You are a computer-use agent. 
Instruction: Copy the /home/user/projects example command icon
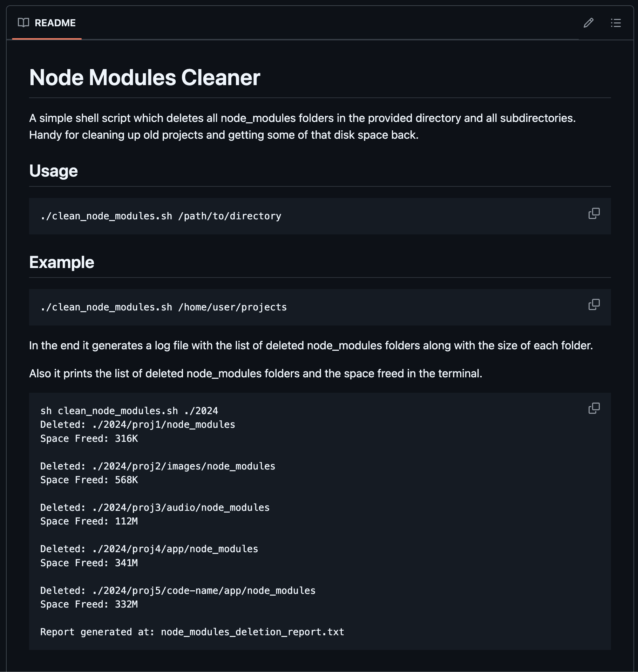pyautogui.click(x=594, y=304)
